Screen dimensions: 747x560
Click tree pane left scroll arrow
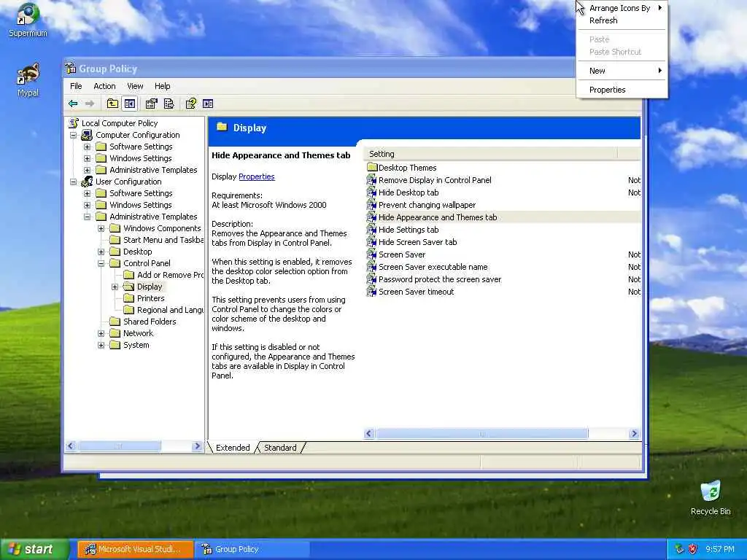pos(71,446)
